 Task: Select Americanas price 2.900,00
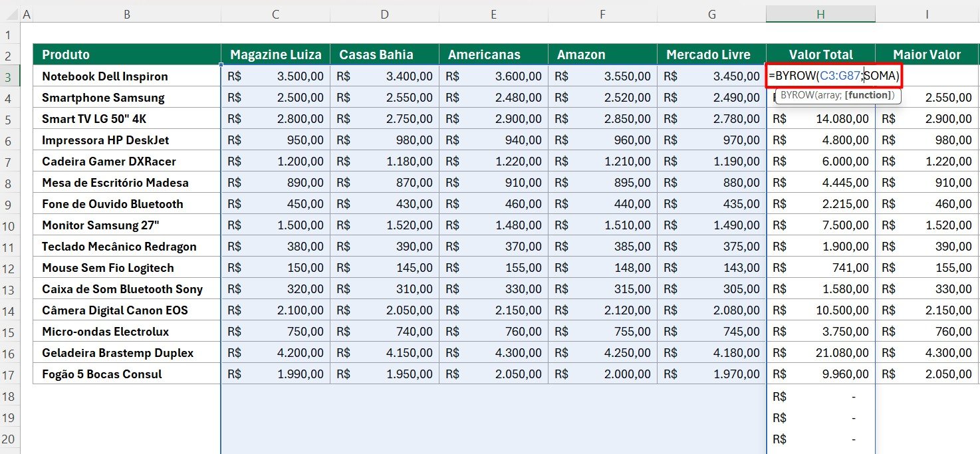[x=493, y=118]
